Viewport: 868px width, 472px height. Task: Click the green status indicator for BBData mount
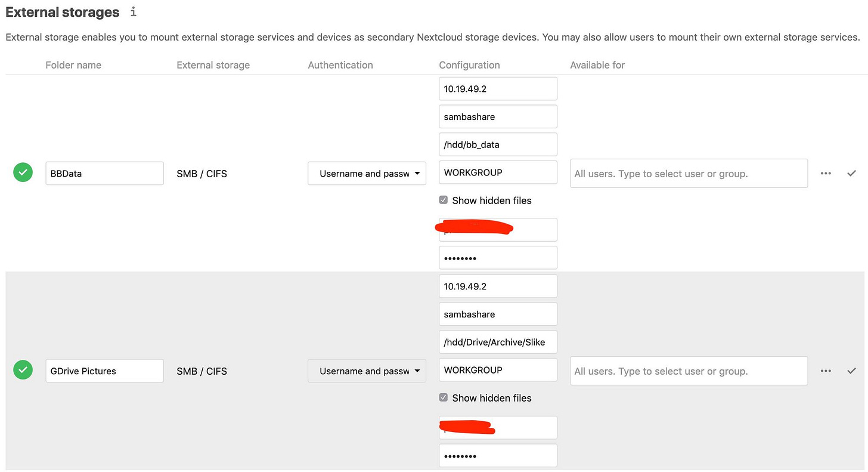pyautogui.click(x=23, y=172)
